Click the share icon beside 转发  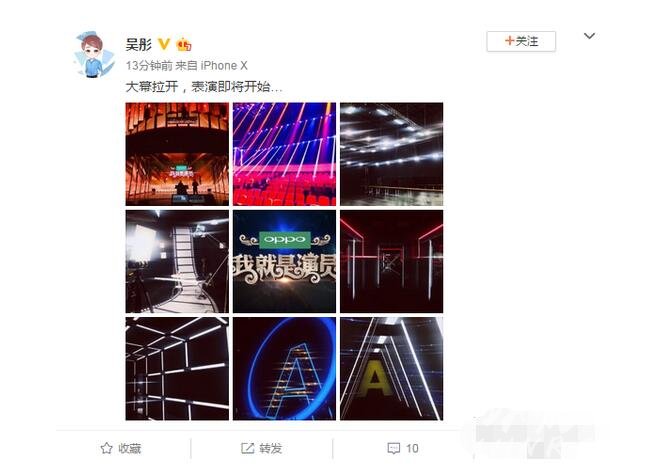247,448
